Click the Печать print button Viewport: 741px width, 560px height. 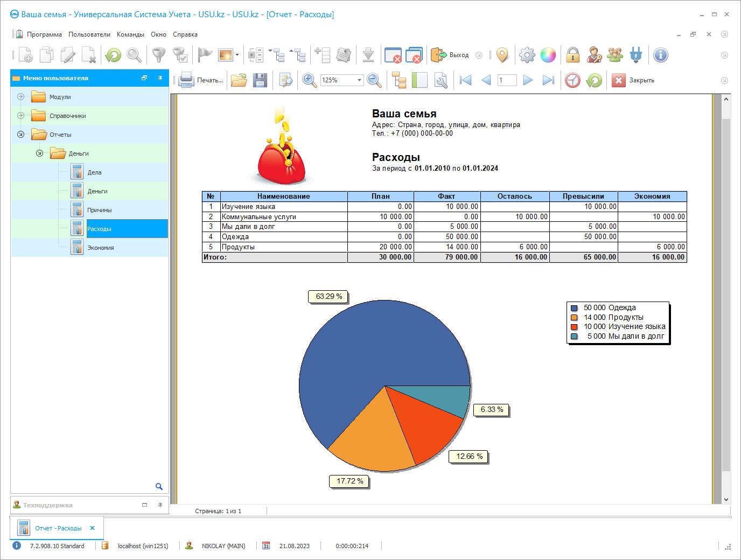pyautogui.click(x=201, y=80)
